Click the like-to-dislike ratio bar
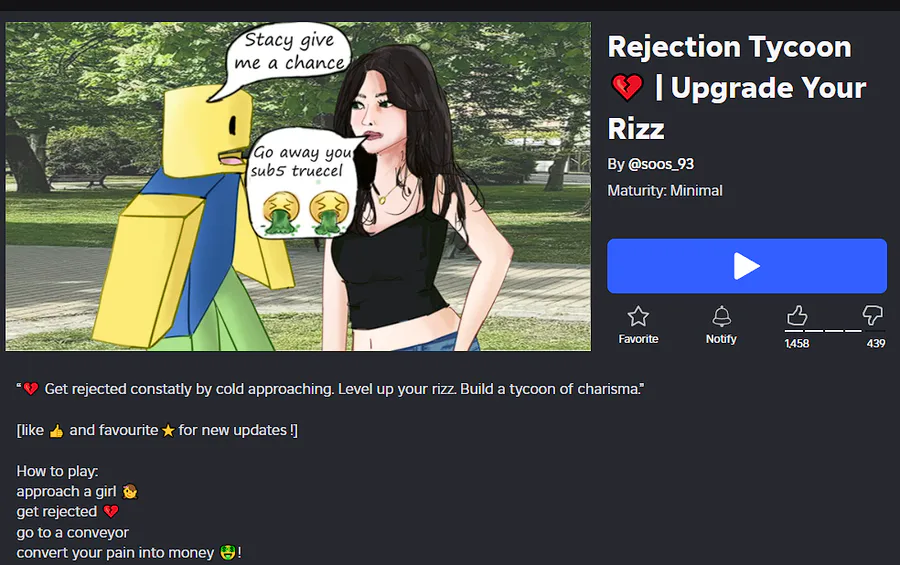900x565 pixels. [823, 331]
